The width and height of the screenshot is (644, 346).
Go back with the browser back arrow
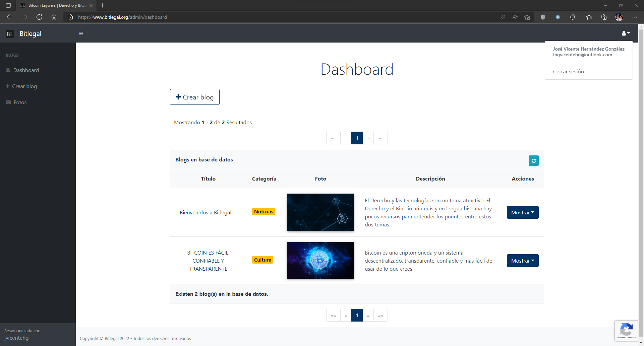[x=10, y=17]
